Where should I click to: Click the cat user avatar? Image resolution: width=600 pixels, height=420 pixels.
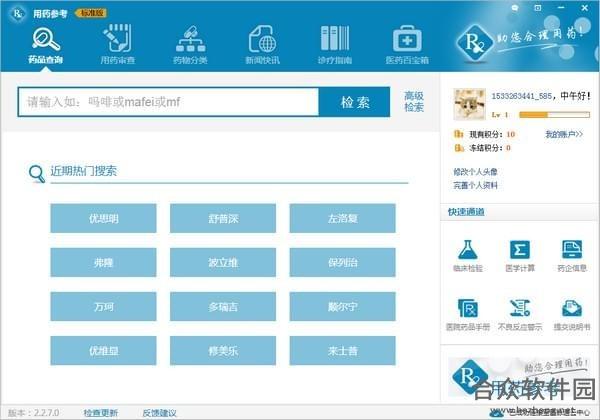[470, 104]
